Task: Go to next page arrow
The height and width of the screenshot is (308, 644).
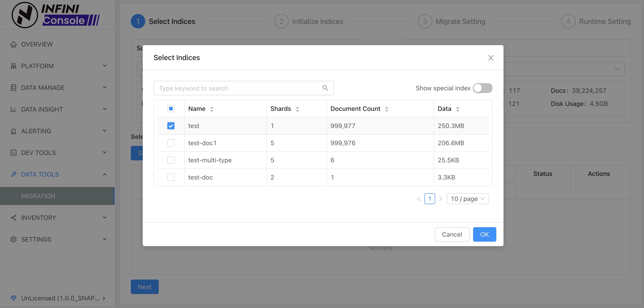Action: tap(441, 199)
